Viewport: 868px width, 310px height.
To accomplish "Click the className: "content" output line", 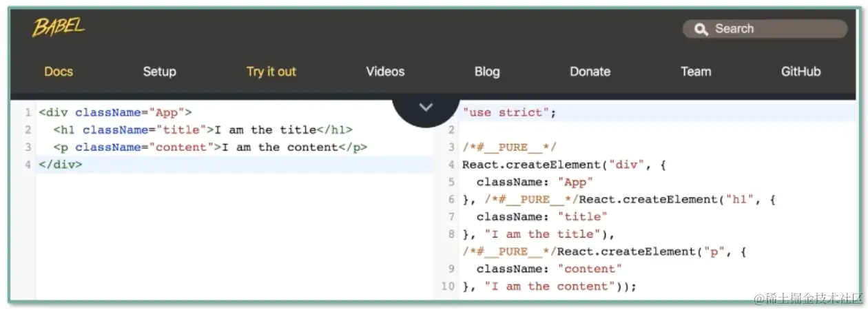I will click(x=549, y=269).
